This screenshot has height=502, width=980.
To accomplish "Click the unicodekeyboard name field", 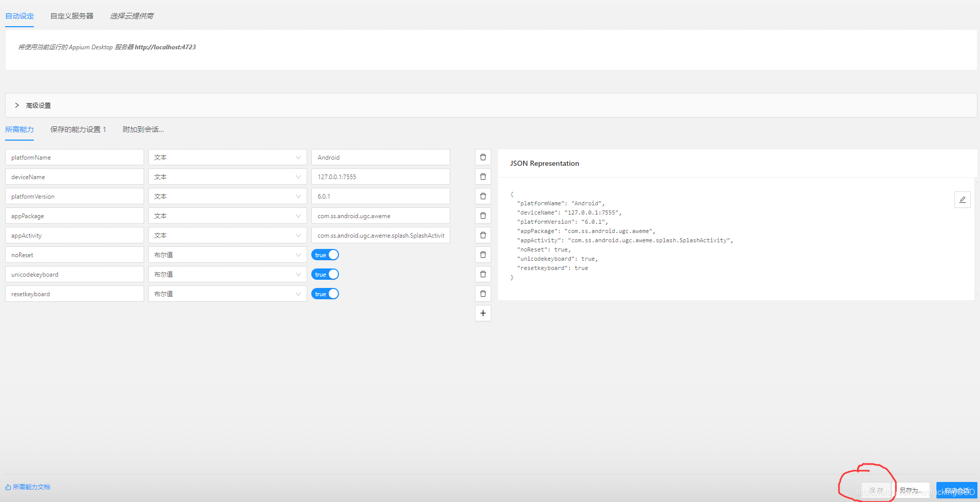I will (74, 274).
